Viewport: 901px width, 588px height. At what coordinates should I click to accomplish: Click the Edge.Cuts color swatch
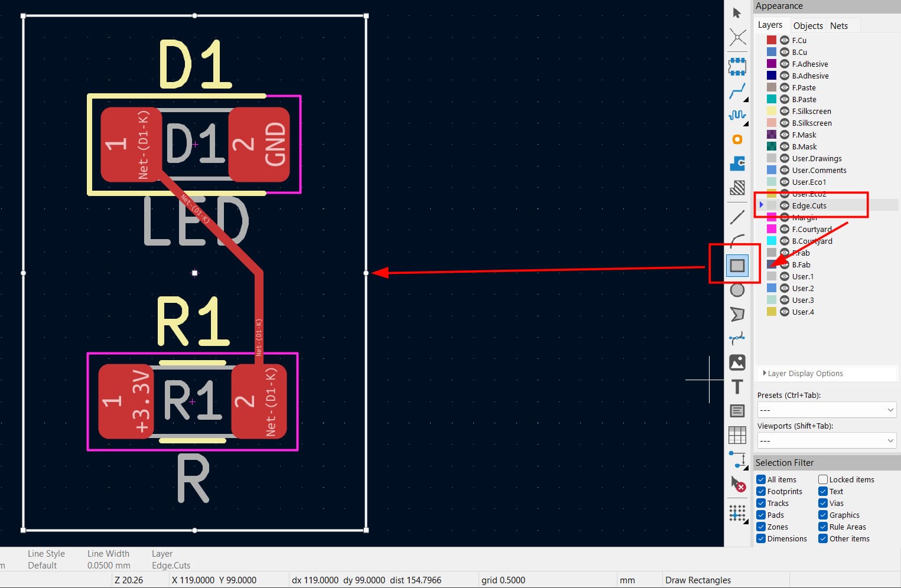[x=772, y=205]
